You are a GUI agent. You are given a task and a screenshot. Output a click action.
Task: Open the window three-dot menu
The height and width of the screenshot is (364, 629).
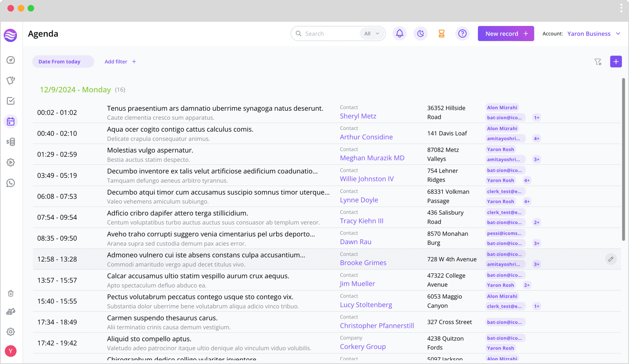(x=621, y=8)
